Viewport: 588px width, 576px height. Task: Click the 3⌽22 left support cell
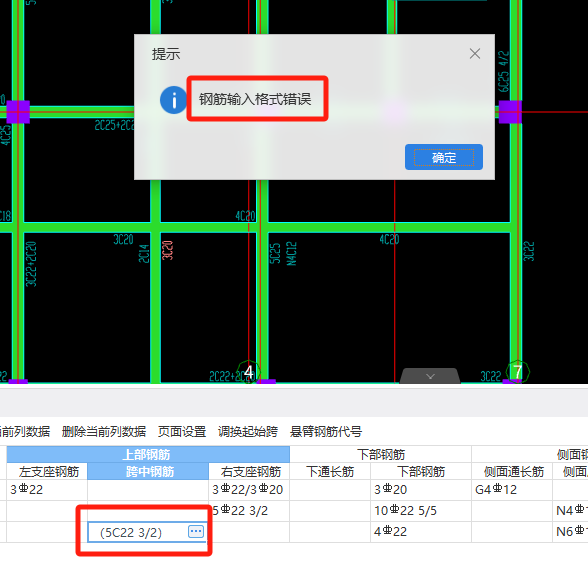click(x=47, y=490)
